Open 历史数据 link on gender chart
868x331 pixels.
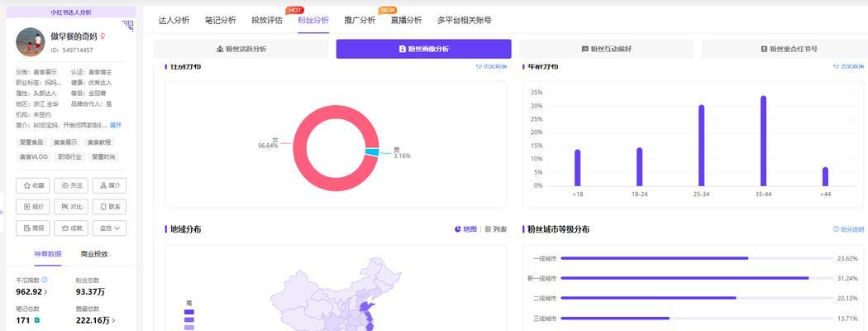click(491, 66)
